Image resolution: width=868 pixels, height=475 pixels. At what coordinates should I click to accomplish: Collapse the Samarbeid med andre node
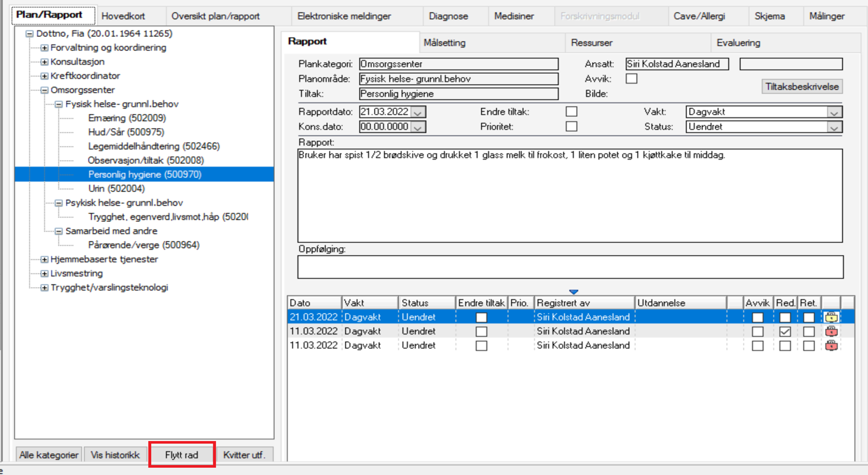click(59, 231)
